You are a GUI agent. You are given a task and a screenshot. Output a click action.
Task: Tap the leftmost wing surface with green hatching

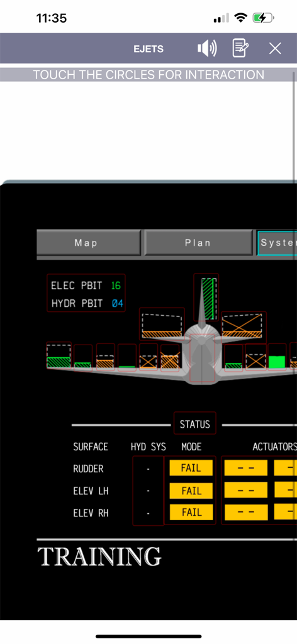click(59, 355)
